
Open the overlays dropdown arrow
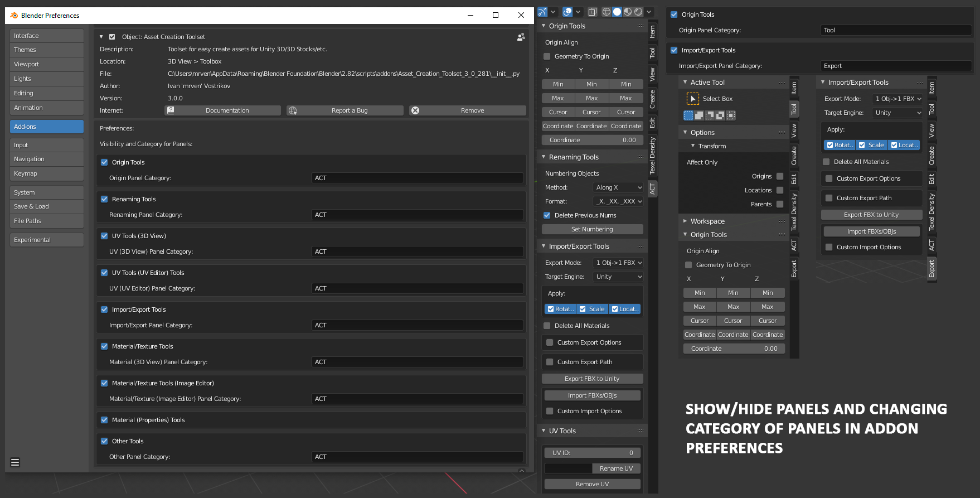point(578,12)
